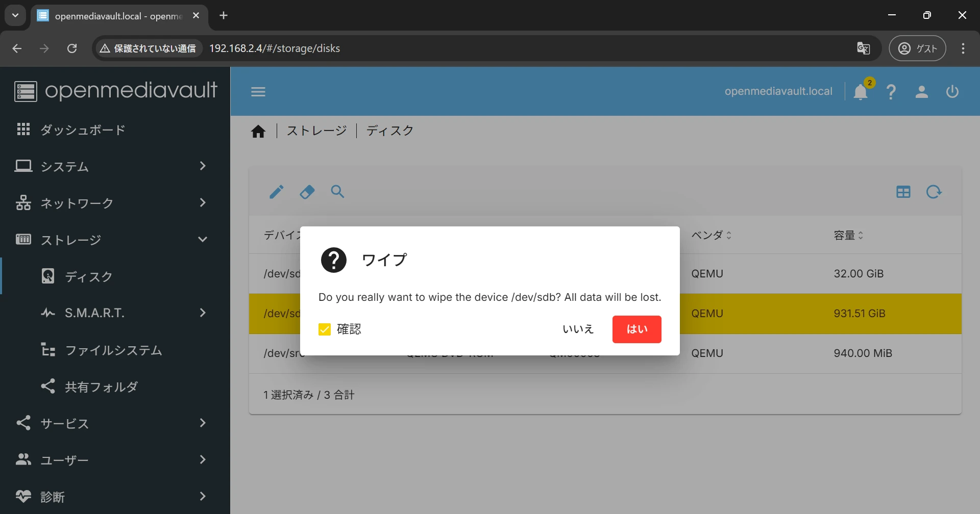
Task: Click the openmediavault.local hostname text
Action: 778,91
